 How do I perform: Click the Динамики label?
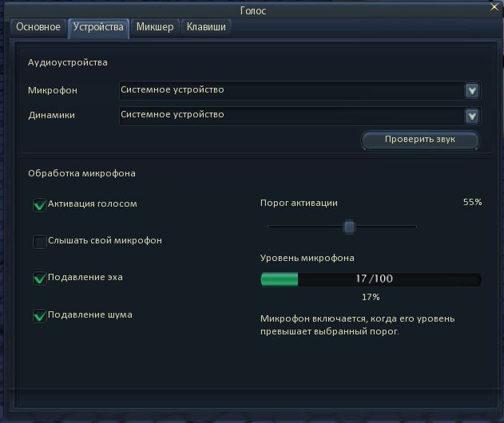[x=51, y=115]
